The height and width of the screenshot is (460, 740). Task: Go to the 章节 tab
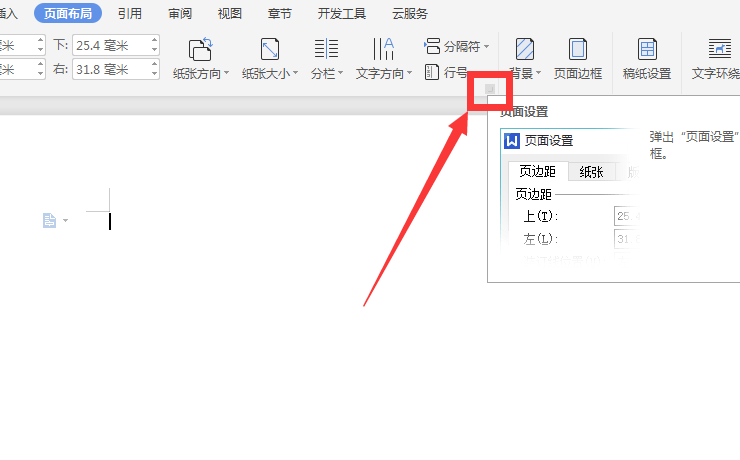[x=279, y=13]
